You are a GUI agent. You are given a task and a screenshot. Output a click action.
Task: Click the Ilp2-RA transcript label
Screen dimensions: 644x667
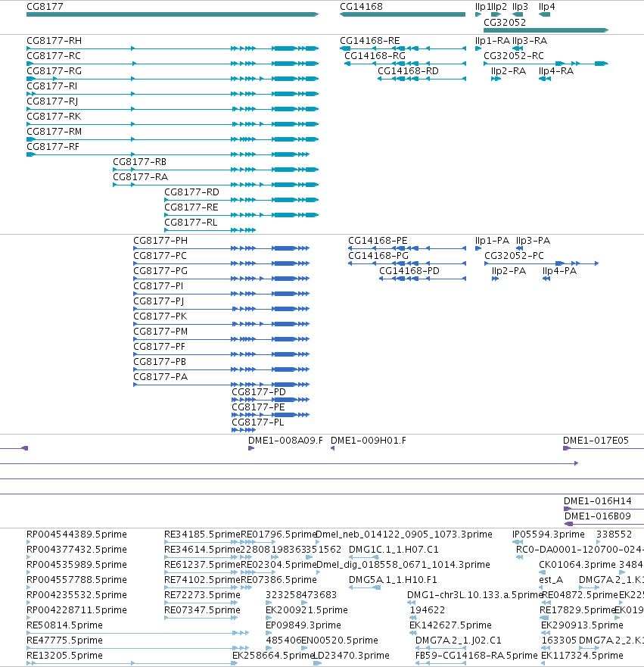(x=509, y=71)
